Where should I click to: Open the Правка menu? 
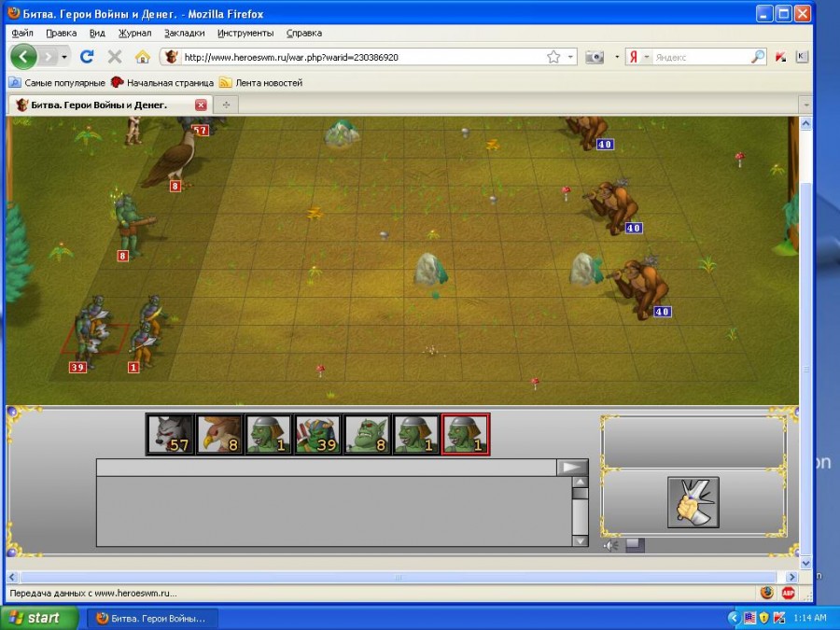61,34
